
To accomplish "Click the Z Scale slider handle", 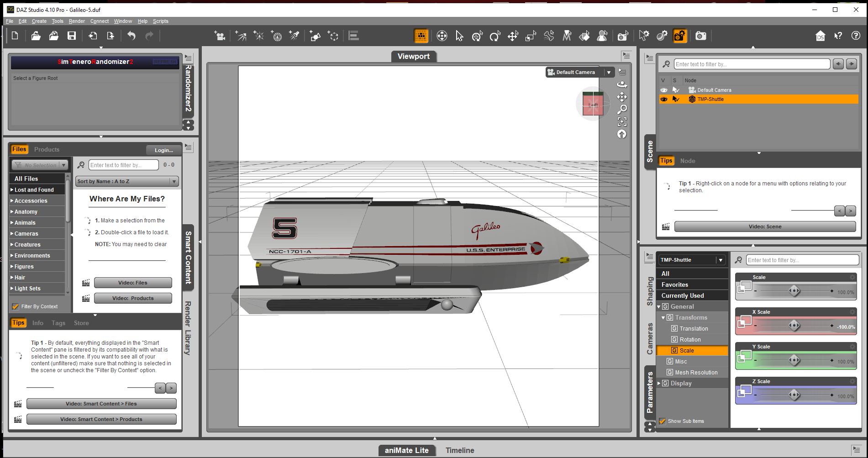I will point(794,395).
